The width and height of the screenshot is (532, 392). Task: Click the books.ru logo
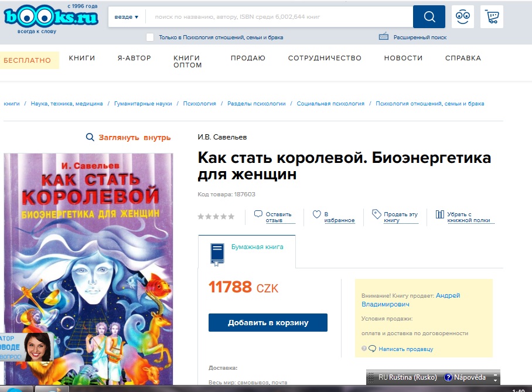coord(51,17)
